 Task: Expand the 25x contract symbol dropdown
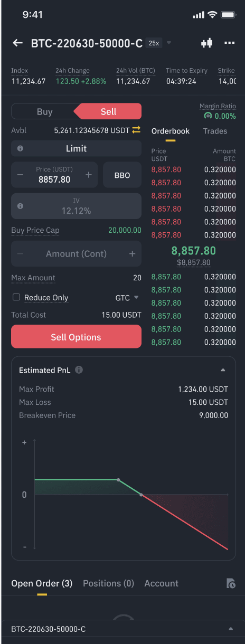coord(168,43)
